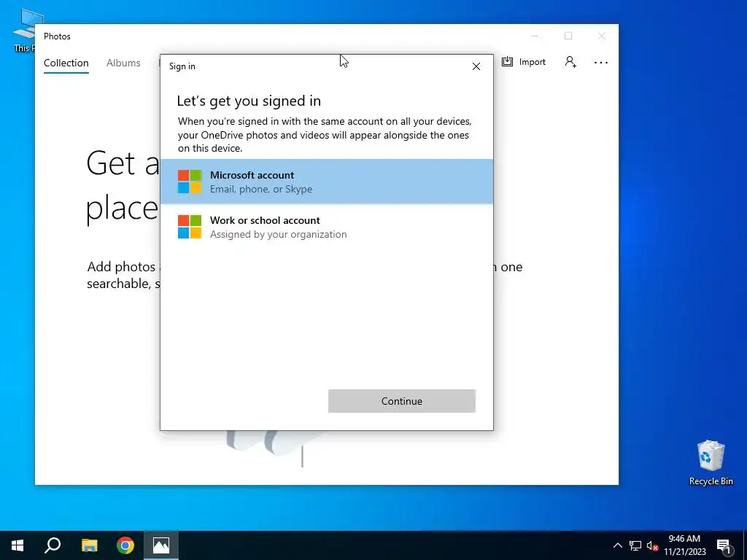This screenshot has height=560, width=747.
Task: Click the Microsoft logo beside Microsoft account
Action: pos(190,182)
